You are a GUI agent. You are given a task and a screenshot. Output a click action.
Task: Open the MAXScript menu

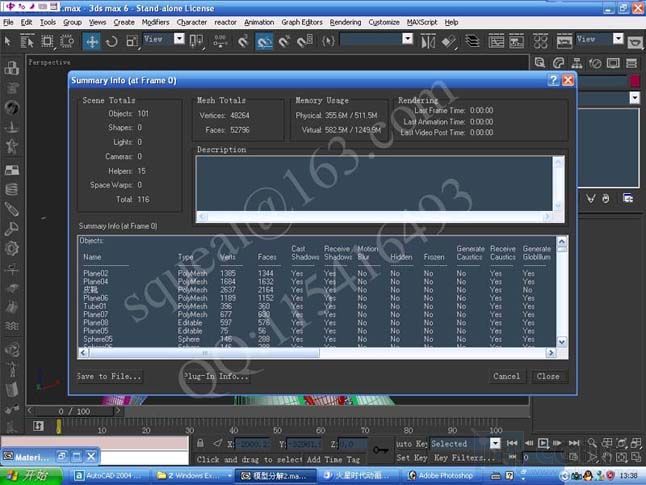pyautogui.click(x=422, y=22)
